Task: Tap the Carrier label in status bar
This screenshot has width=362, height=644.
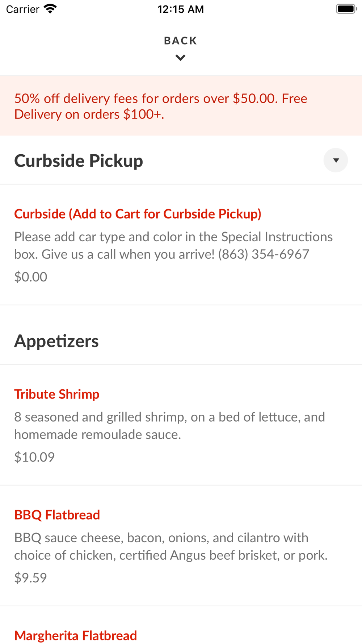Action: pos(22,9)
